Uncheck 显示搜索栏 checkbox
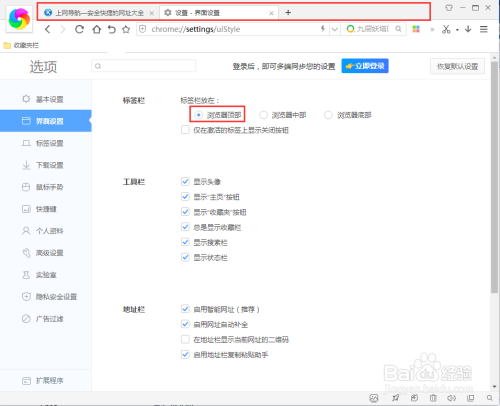500x406 pixels. (x=185, y=242)
